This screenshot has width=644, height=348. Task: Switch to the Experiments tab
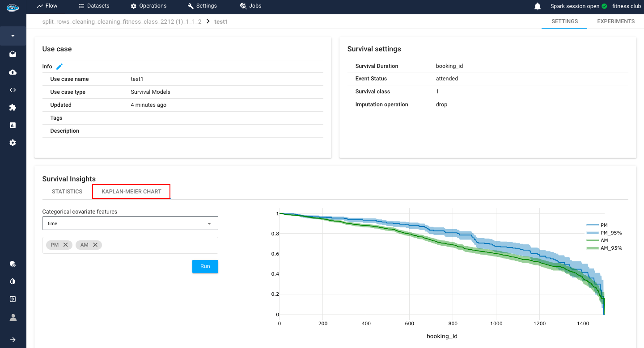[615, 21]
